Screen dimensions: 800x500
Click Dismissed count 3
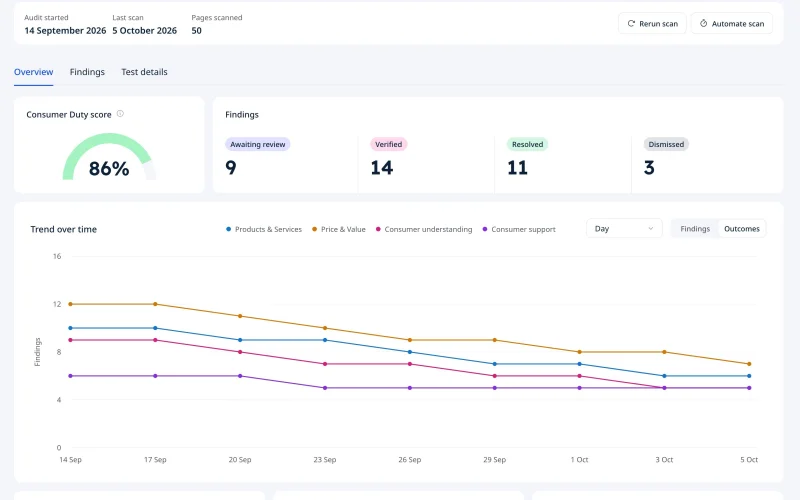point(649,168)
